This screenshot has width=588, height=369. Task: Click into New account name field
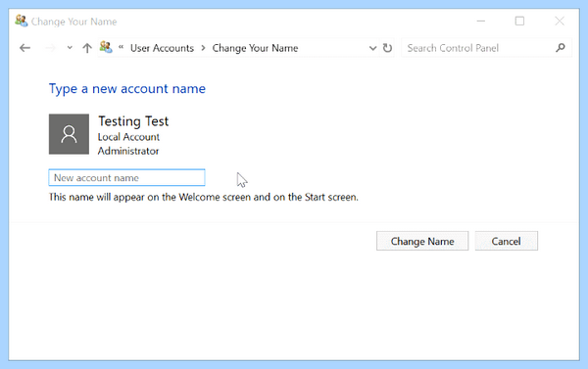126,177
